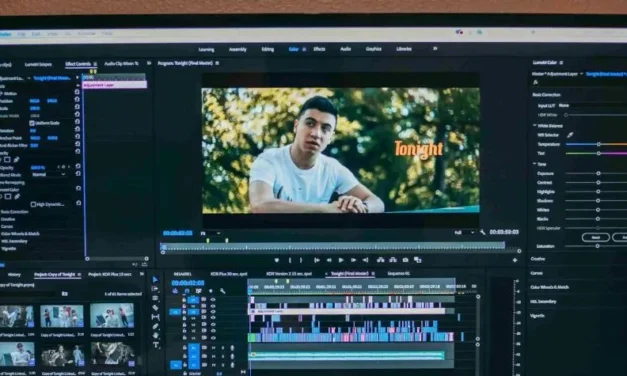Open the Input LUT dropdown
Viewport: 627px width, 376px height.
592,105
